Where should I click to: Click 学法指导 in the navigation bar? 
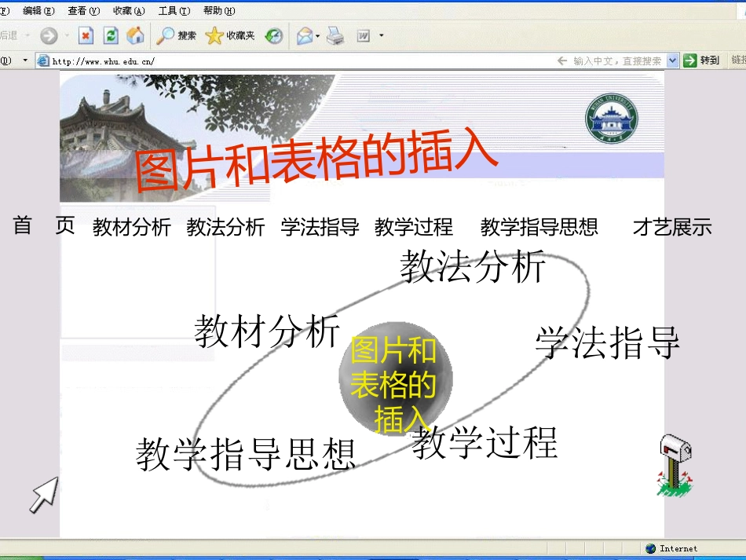(x=320, y=227)
